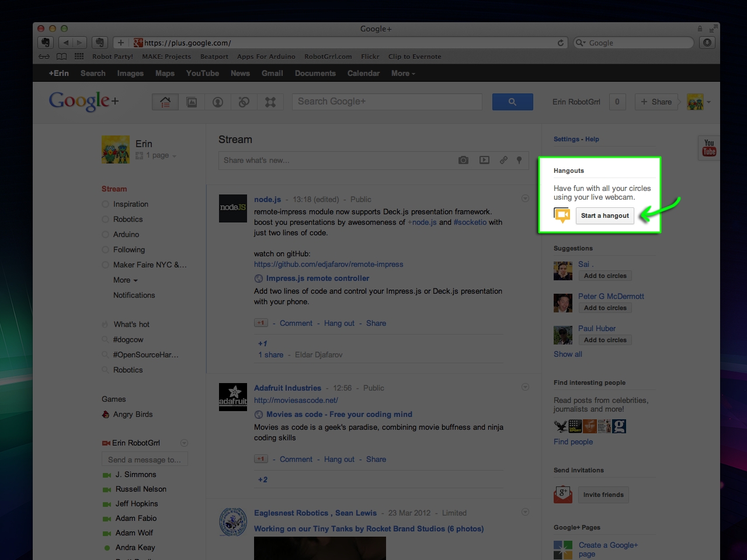Open the Games icon in Google+ toolbar
Image resolution: width=747 pixels, height=560 pixels.
point(270,102)
